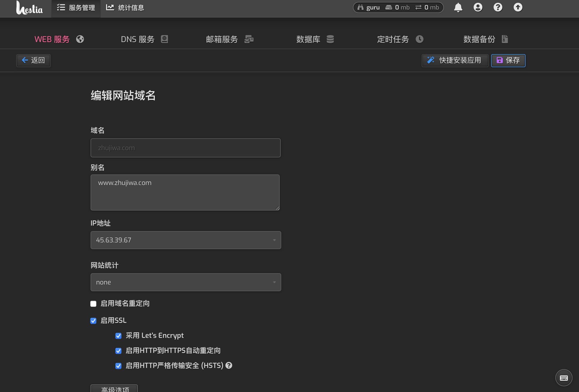Enable the domain redirect checkbox

pyautogui.click(x=93, y=304)
